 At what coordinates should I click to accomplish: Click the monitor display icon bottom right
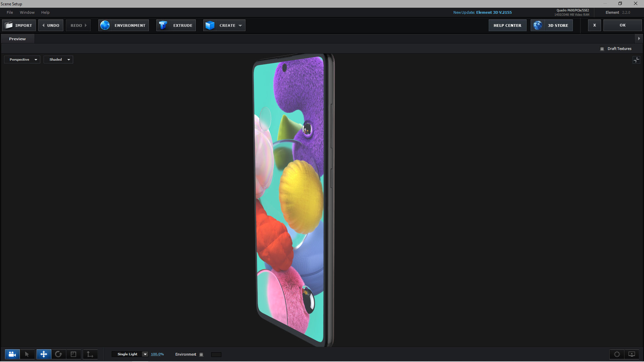click(x=632, y=354)
